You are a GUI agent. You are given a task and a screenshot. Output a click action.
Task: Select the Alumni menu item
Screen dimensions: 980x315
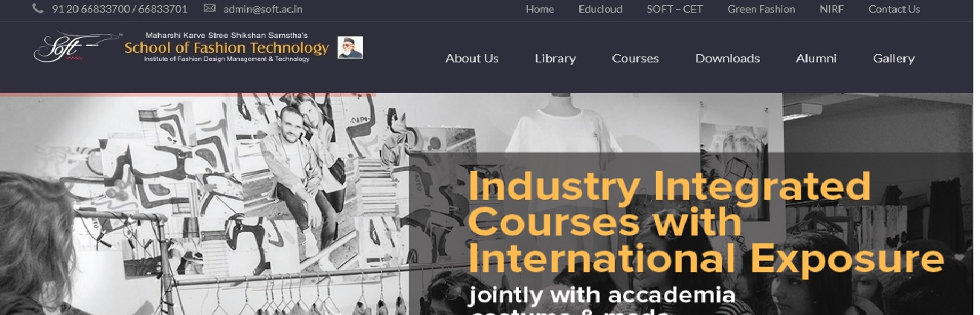pos(816,58)
